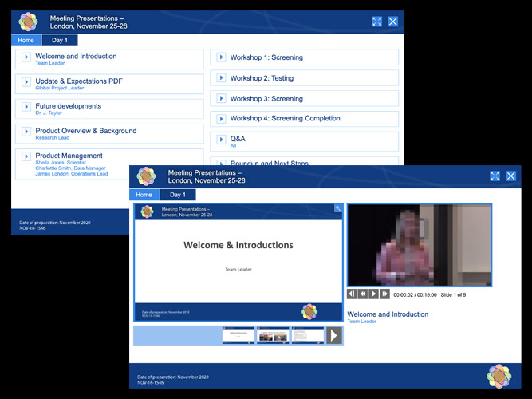This screenshot has width=532, height=399.
Task: Expand Product Management entry via its arrow
Action: tap(26, 156)
